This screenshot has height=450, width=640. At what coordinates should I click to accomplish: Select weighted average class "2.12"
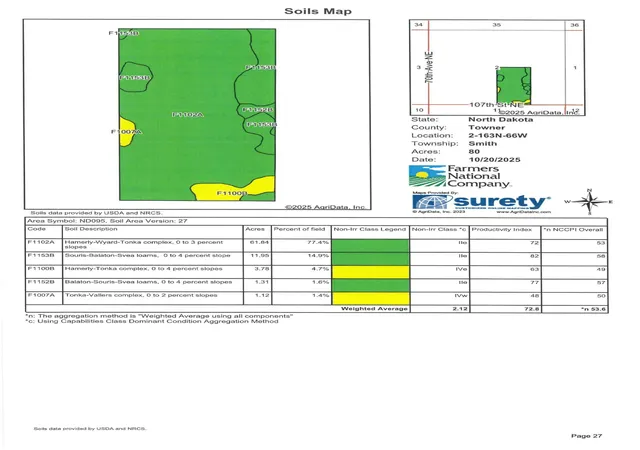point(460,309)
